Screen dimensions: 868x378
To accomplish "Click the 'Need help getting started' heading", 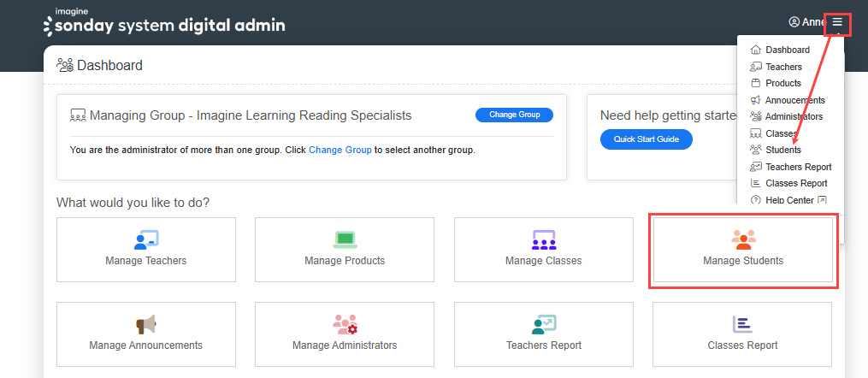I will [x=670, y=115].
